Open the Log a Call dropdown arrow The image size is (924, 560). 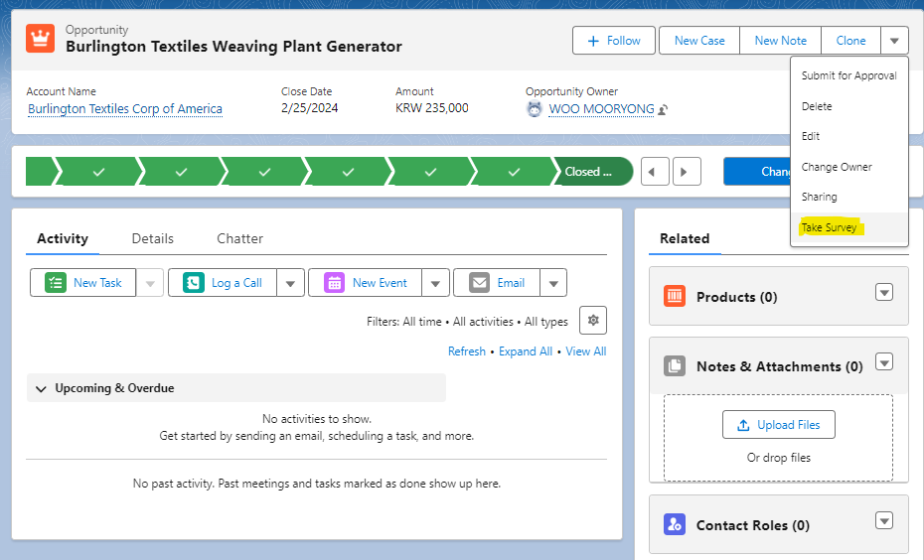pyautogui.click(x=290, y=283)
